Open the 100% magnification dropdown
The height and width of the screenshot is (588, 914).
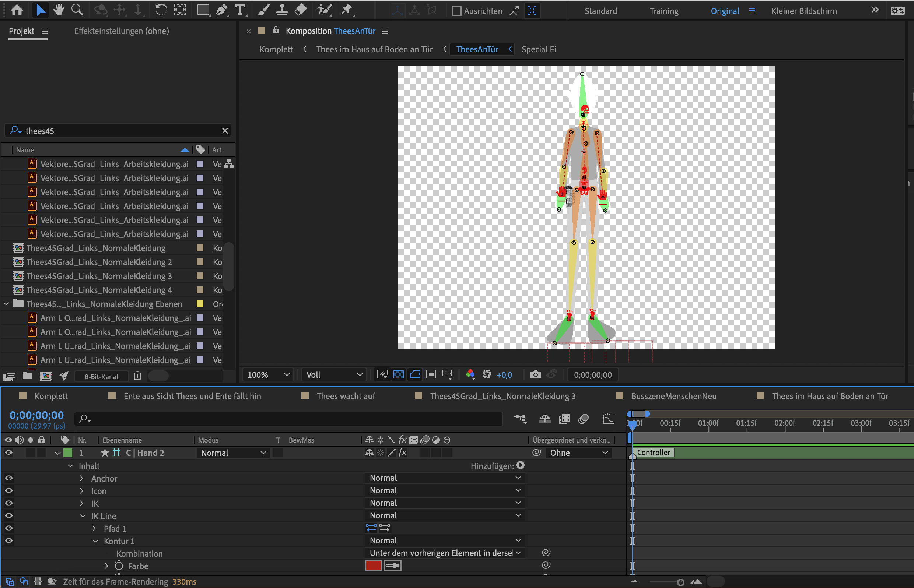pos(268,374)
